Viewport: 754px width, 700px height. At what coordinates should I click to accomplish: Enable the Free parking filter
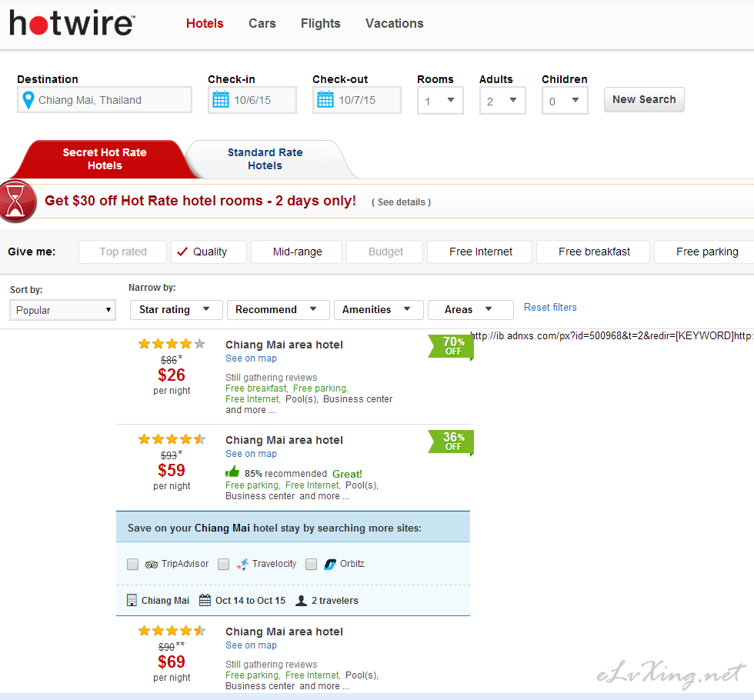[704, 252]
